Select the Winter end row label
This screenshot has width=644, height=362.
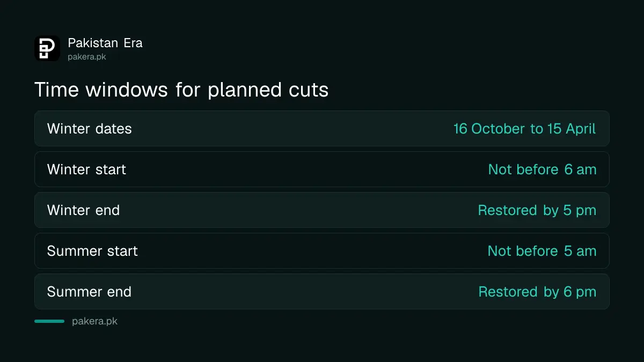83,210
